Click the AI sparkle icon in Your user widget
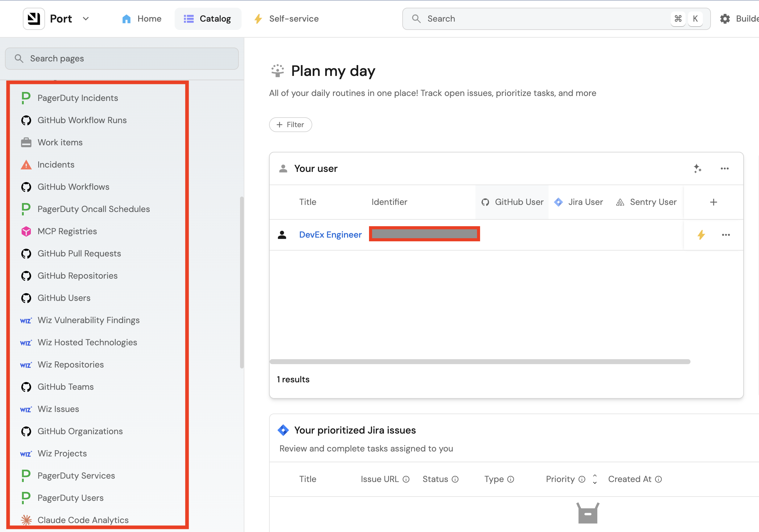Viewport: 759px width, 532px height. (698, 168)
